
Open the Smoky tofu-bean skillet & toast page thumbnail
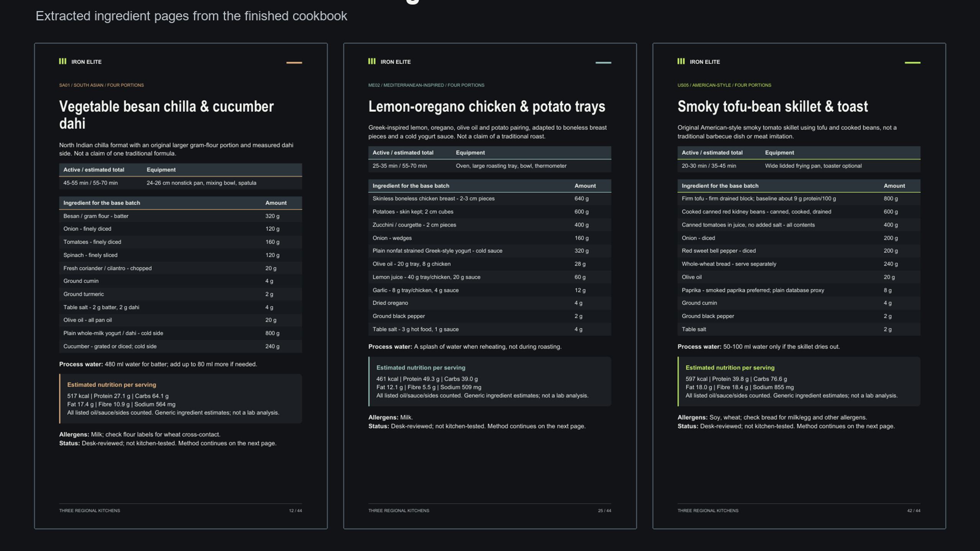point(799,286)
